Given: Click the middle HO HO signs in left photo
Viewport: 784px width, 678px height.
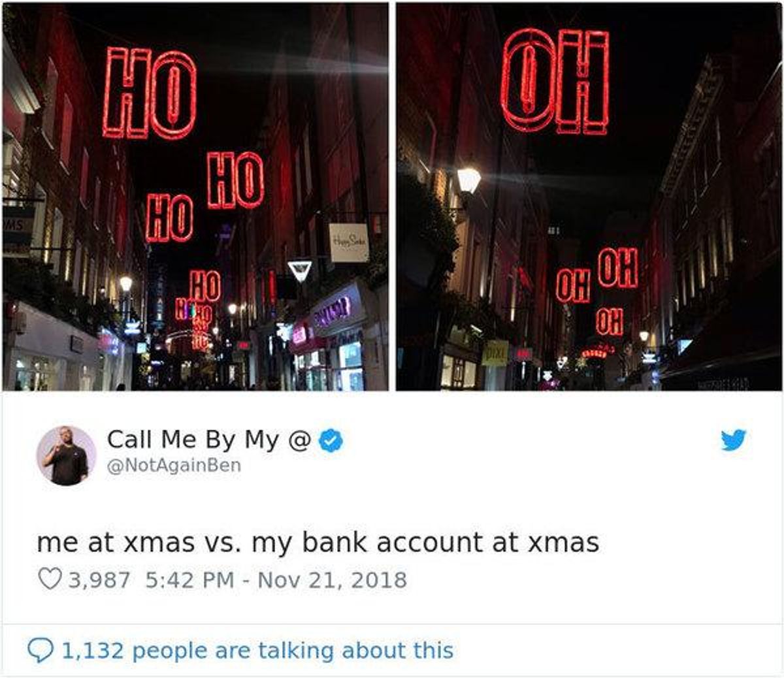Looking at the screenshot, I should 204,197.
